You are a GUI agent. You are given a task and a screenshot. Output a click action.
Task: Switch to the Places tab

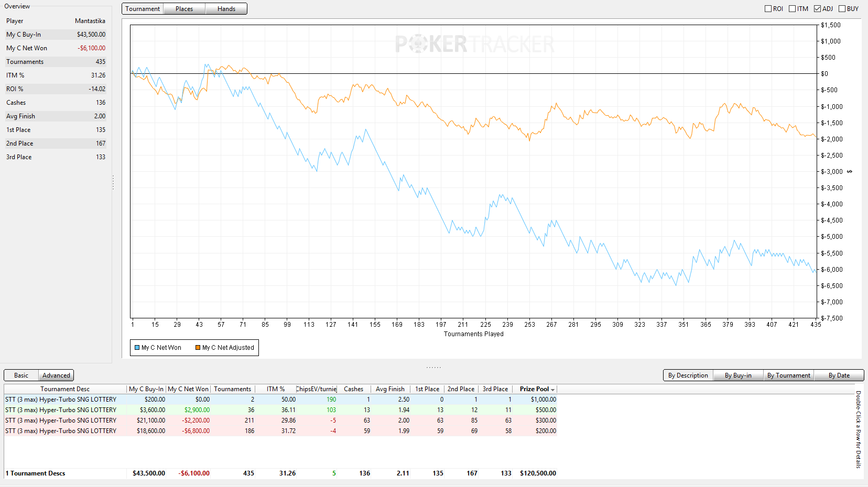184,9
